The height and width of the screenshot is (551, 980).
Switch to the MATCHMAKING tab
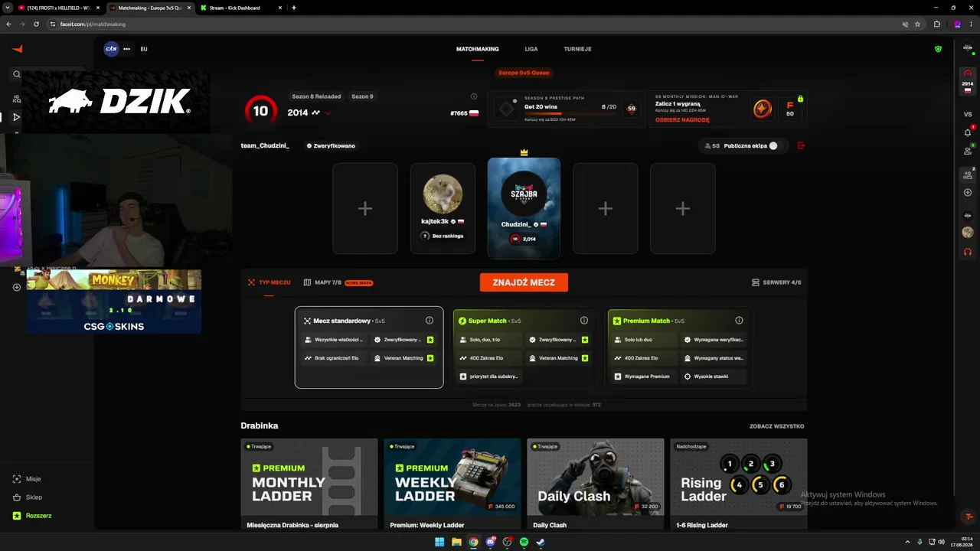[478, 49]
